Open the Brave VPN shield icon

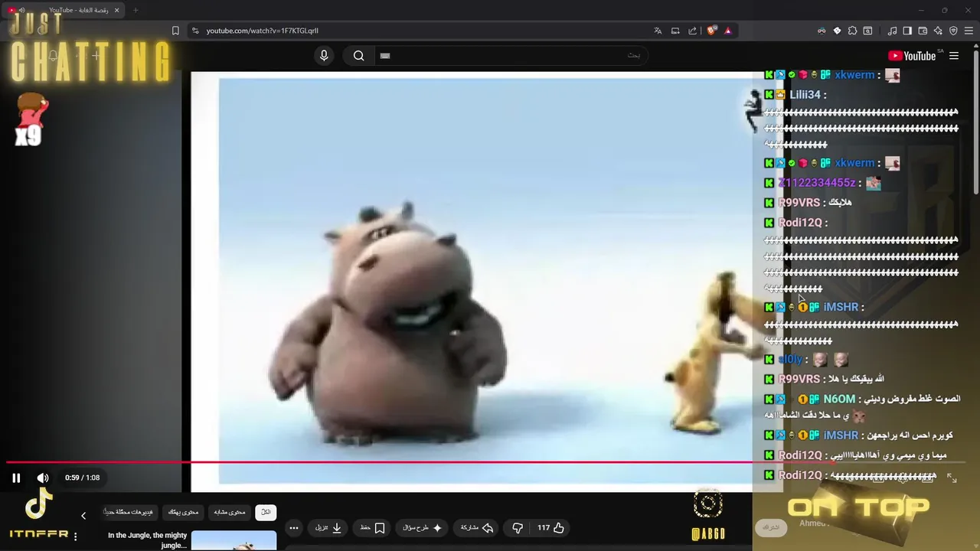[x=953, y=31]
